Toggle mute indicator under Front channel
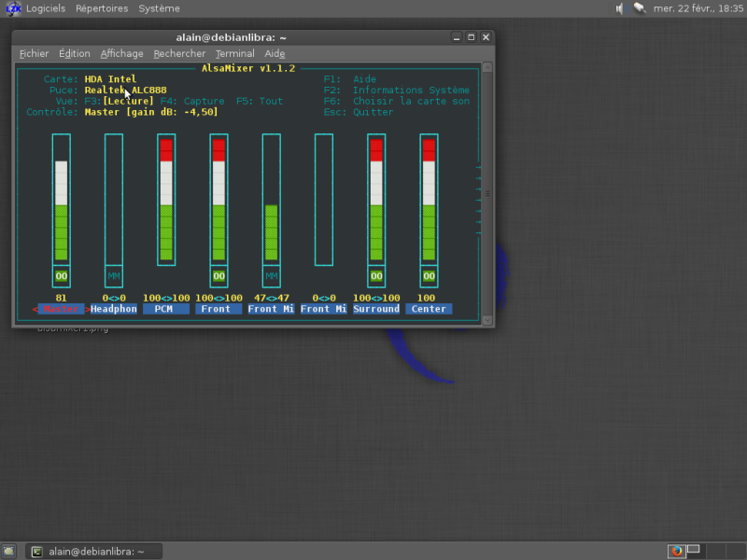The height and width of the screenshot is (560, 747). [218, 276]
